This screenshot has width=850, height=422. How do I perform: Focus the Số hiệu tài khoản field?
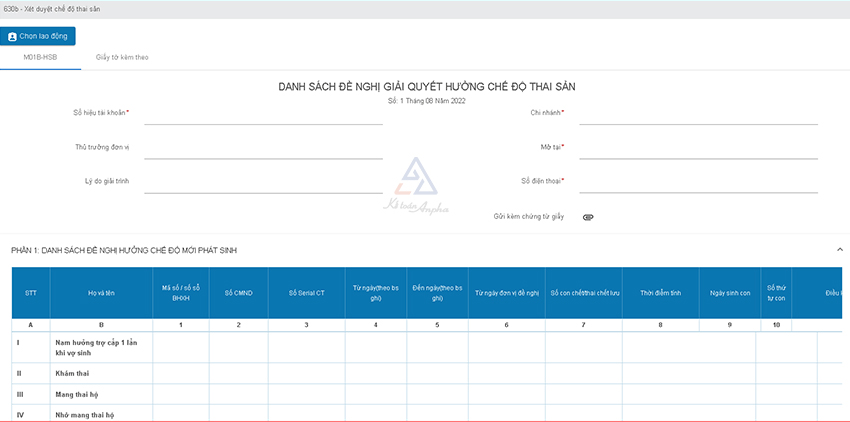click(263, 114)
